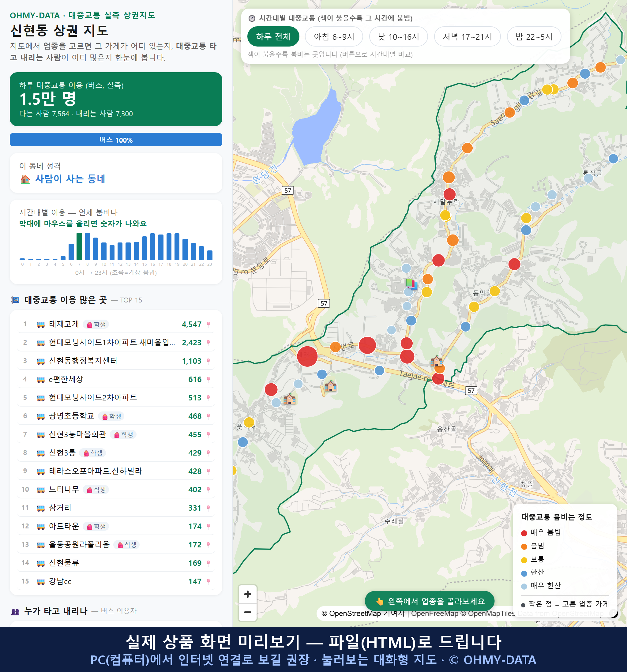Click the 학생 badge next to 태재고개
The image size is (627, 672).
pos(96,325)
